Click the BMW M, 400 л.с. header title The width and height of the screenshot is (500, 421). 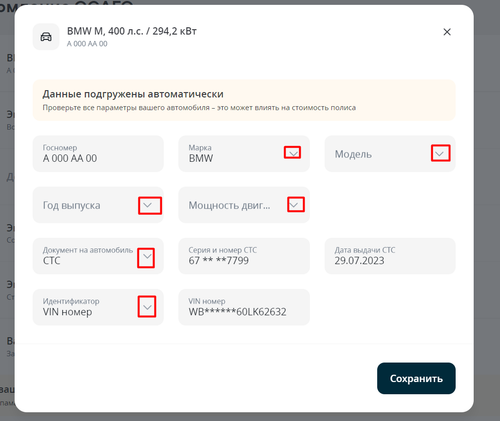point(132,31)
